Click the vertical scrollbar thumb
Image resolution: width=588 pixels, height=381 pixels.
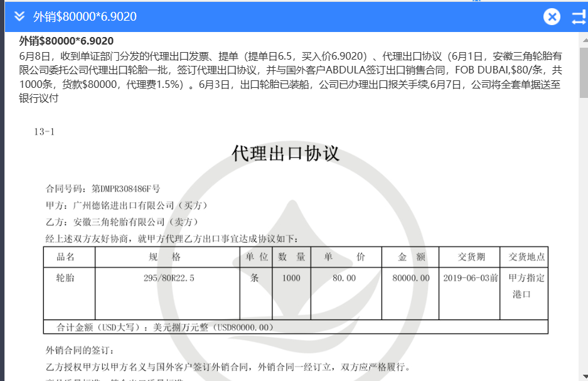click(584, 72)
